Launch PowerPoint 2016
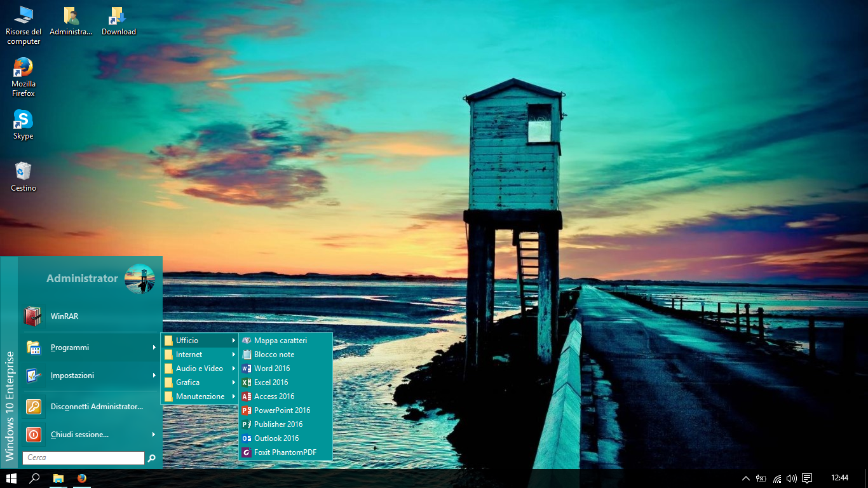This screenshot has width=868, height=488. pyautogui.click(x=285, y=410)
